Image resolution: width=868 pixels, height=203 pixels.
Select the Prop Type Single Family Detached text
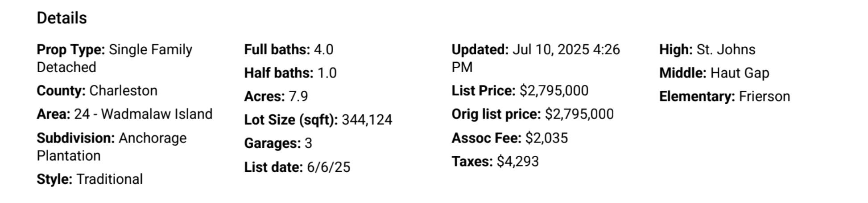tap(115, 58)
